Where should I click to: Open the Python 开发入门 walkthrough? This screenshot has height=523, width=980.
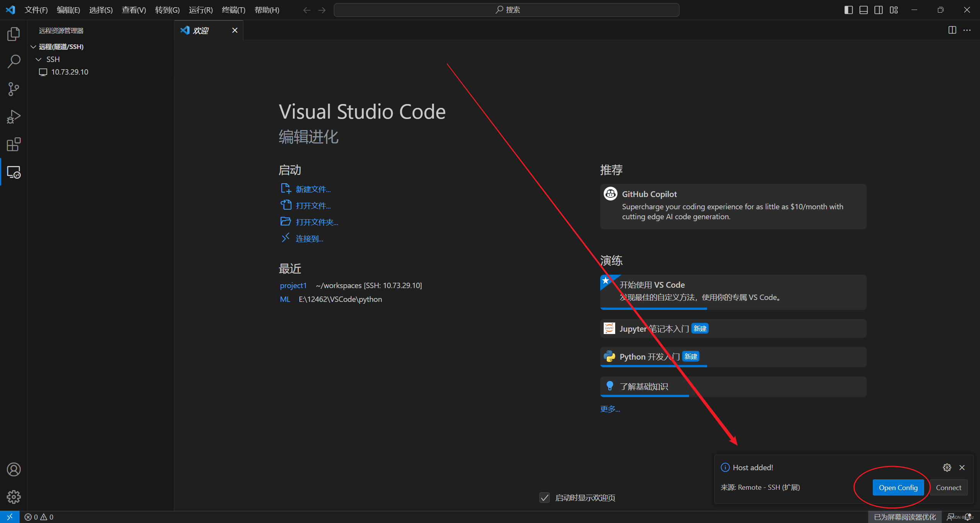pyautogui.click(x=733, y=357)
